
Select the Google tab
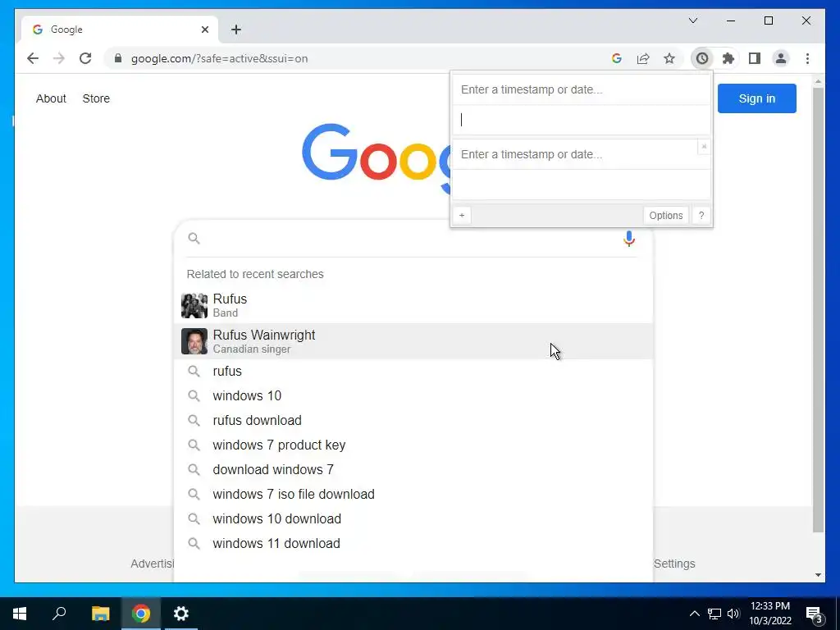point(120,30)
